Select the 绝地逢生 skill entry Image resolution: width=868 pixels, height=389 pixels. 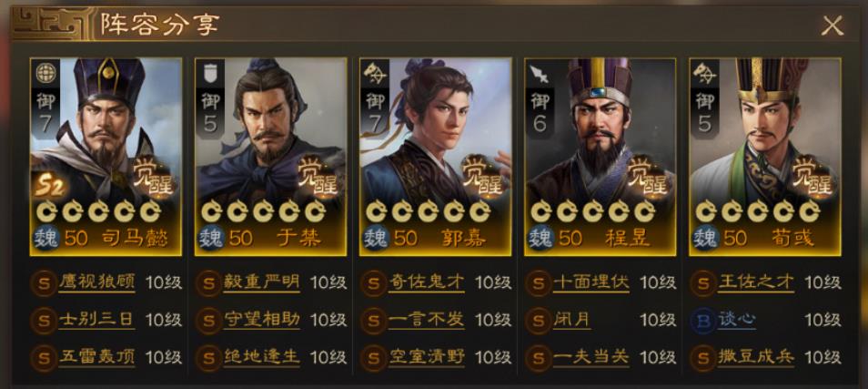pyautogui.click(x=261, y=358)
